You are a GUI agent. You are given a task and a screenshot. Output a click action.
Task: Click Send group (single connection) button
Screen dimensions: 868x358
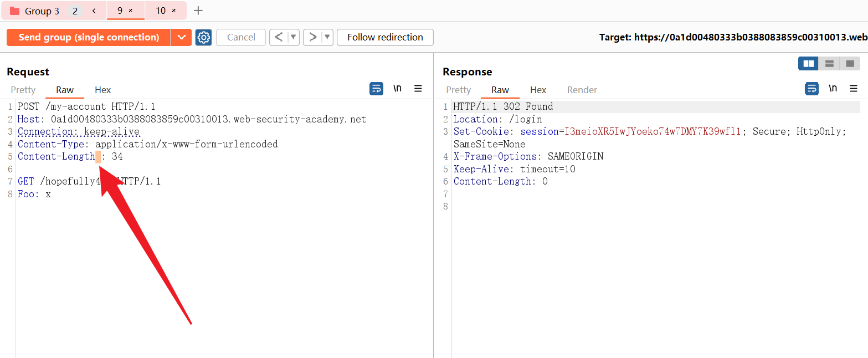(89, 37)
